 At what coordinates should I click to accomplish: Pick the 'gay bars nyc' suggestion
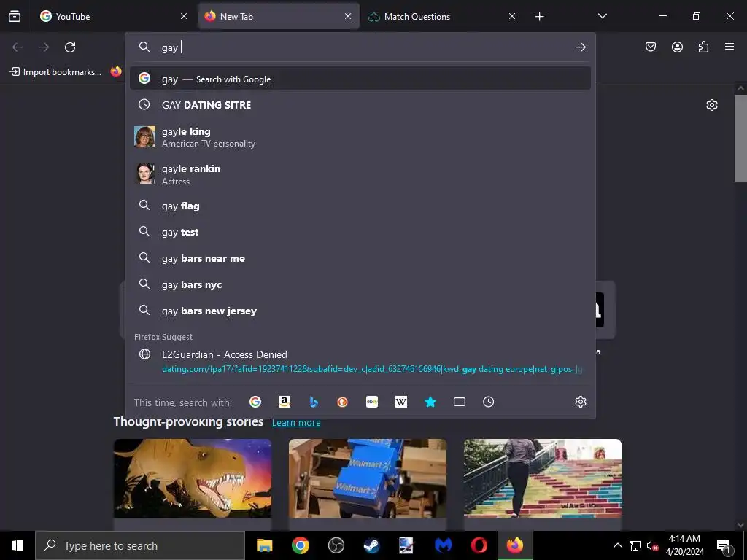point(360,284)
